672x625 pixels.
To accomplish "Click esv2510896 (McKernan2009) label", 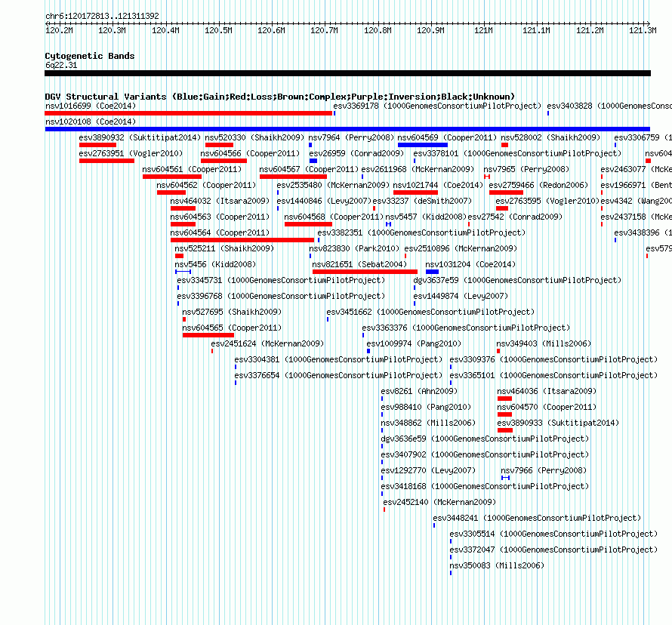I will (461, 248).
